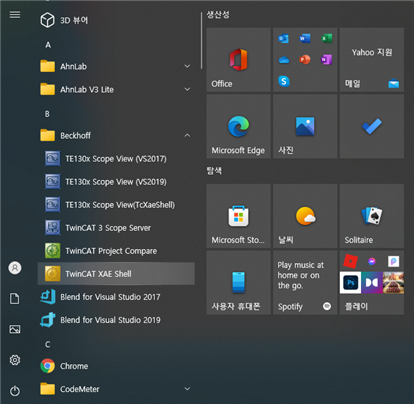Open the 날씨 weather tile
Screen dimensions: 414x404
[305, 216]
